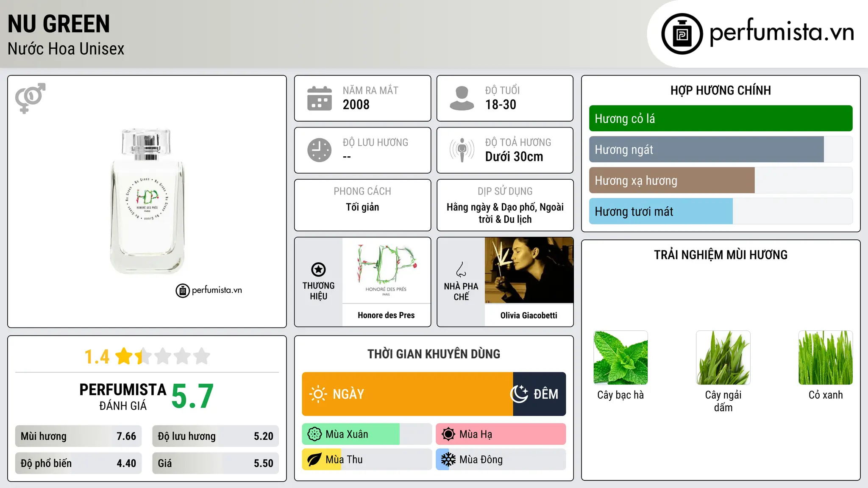Click the first filled rating star
Viewport: 868px width, 488px height.
click(x=124, y=356)
